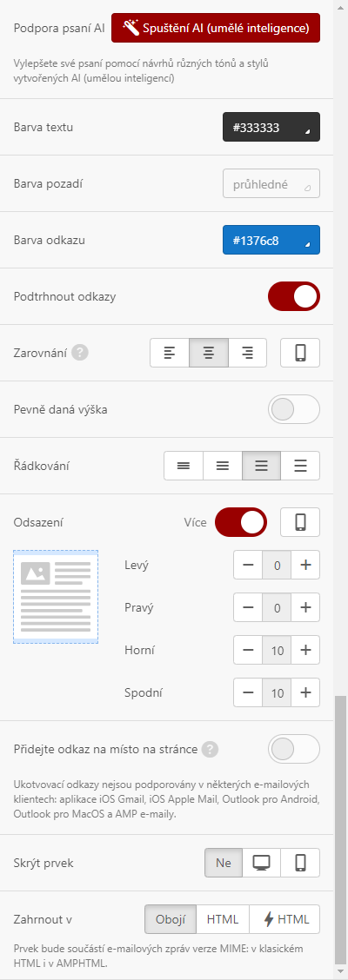Toggle Podtrhnout odkazy switch off
The image size is (348, 980).
click(x=293, y=296)
